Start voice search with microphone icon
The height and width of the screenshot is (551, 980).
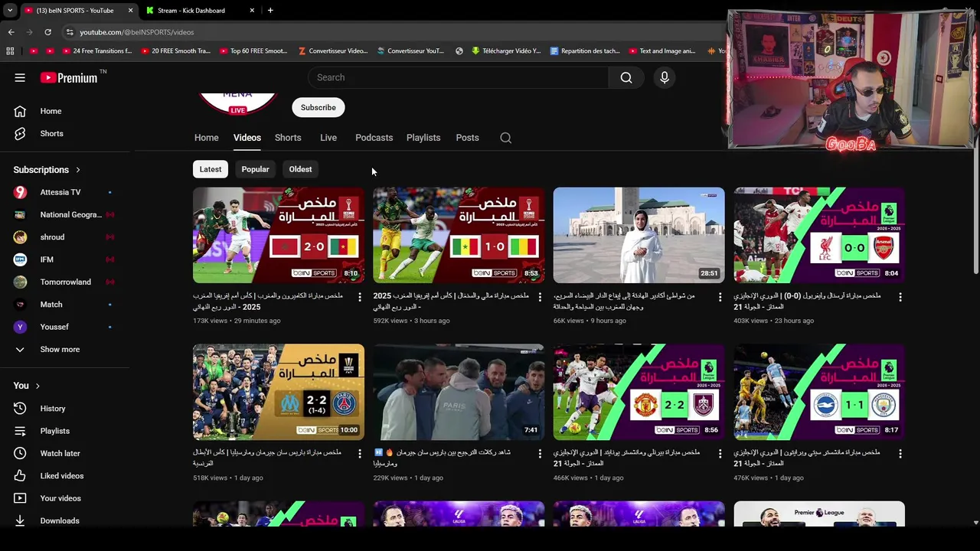(665, 77)
